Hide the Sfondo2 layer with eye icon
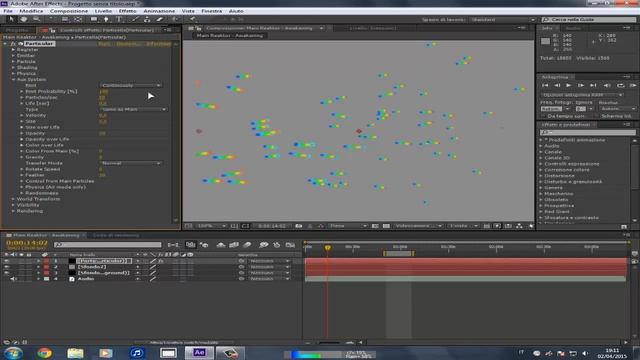Screen dimensions: 640x360 [x=7, y=267]
